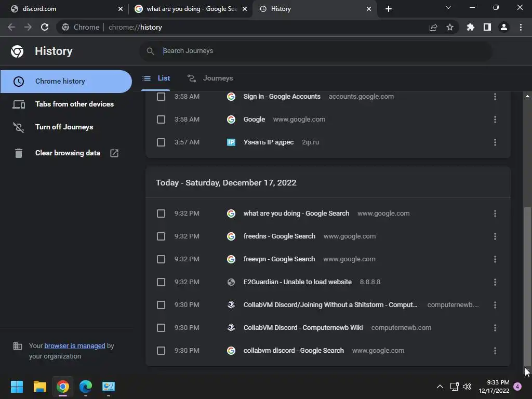Open CollabVM Discord - Computernewb Wiki history link
The image size is (532, 399).
coord(303,328)
